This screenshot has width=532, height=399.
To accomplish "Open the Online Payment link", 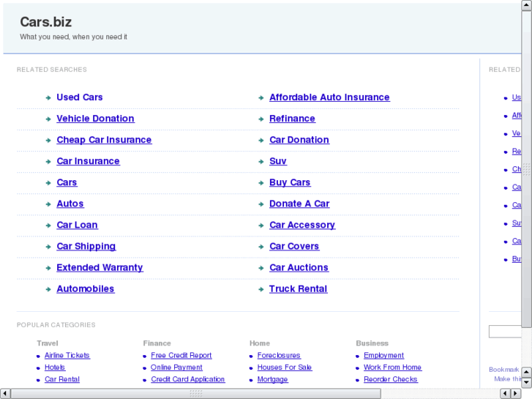I will pyautogui.click(x=176, y=368).
